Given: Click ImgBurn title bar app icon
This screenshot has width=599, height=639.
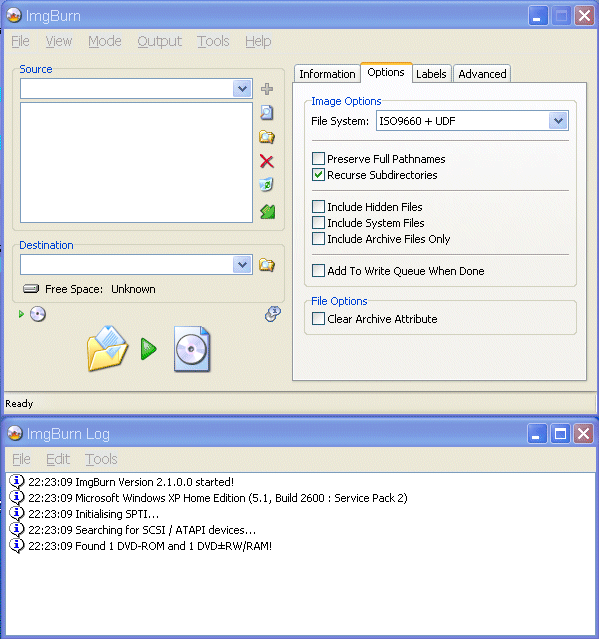Looking at the screenshot, I should pos(14,15).
